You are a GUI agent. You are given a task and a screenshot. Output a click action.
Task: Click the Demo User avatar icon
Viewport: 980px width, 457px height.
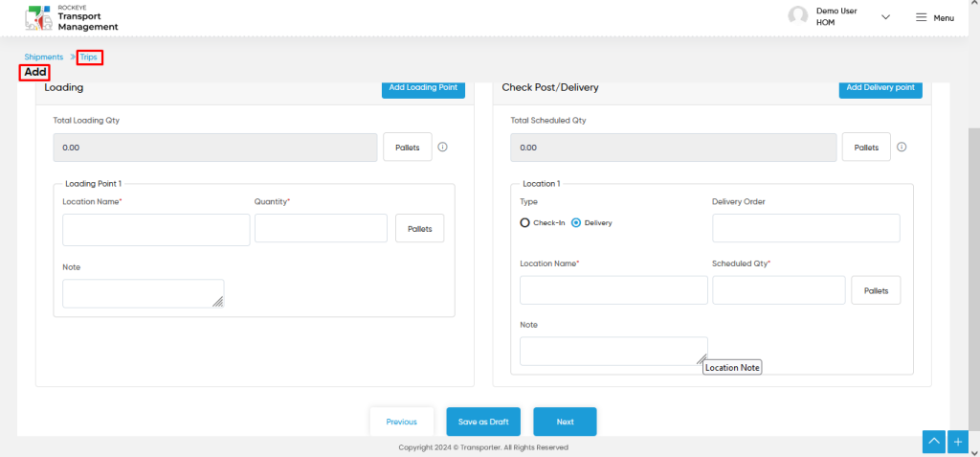pos(798,17)
